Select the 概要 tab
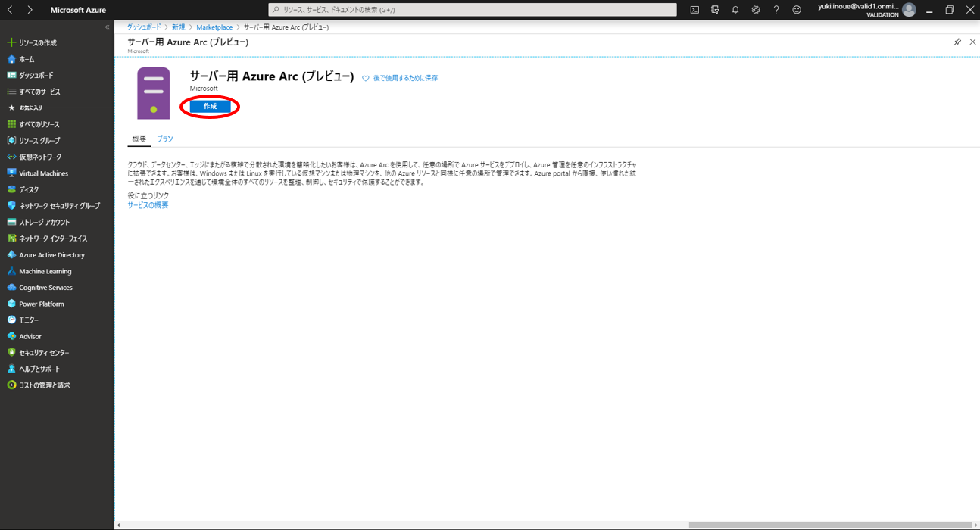This screenshot has width=980, height=530. [x=139, y=139]
